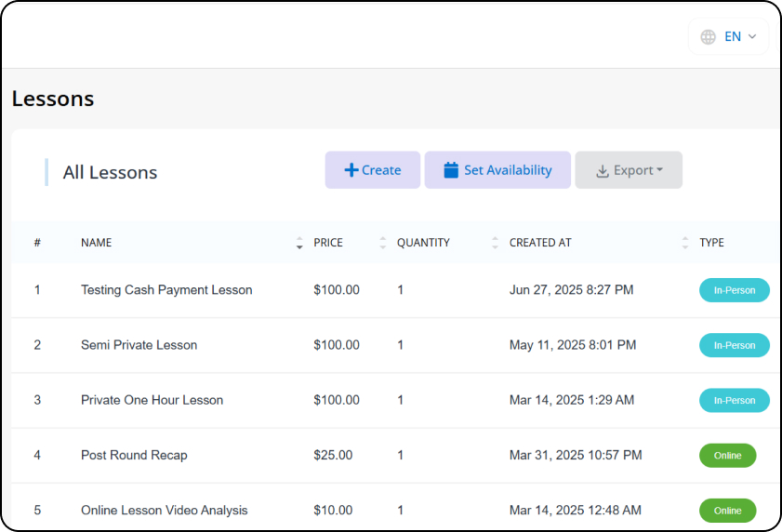Sort by Quantity column arrows
The image size is (782, 532).
[495, 243]
